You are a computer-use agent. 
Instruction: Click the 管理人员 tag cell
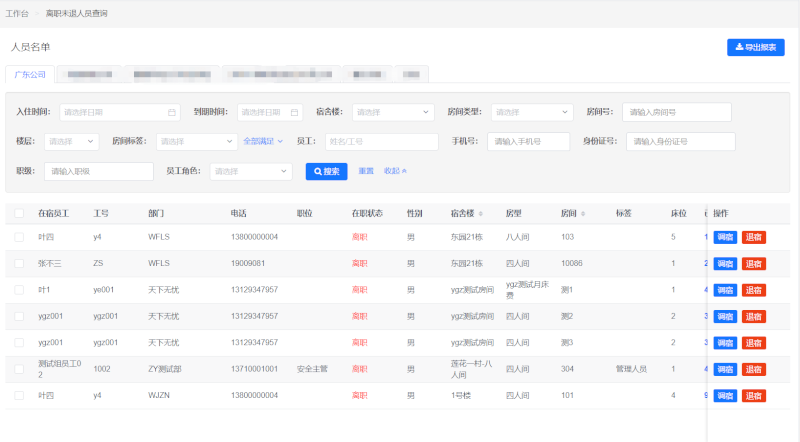631,369
